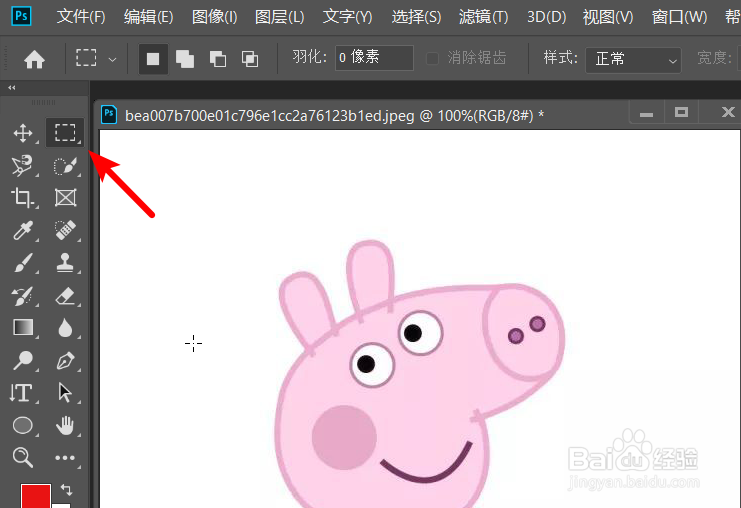Select the Pen tool
Screen dimensions: 741x508
(x=65, y=360)
